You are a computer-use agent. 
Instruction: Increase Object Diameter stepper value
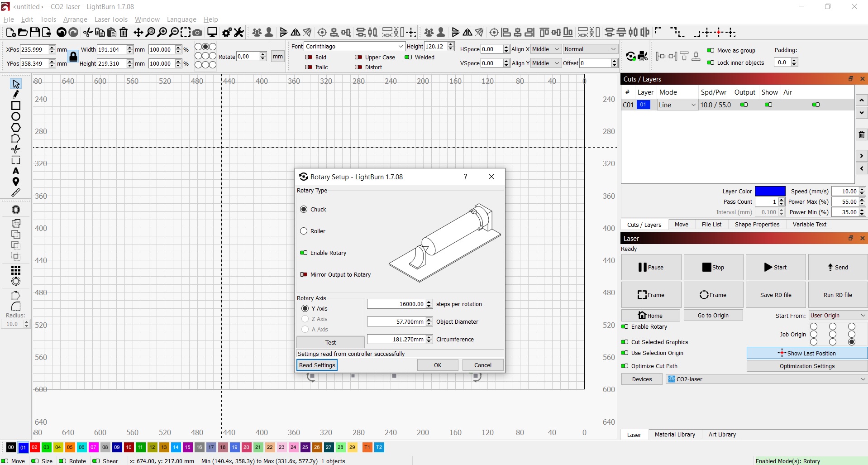coord(429,320)
